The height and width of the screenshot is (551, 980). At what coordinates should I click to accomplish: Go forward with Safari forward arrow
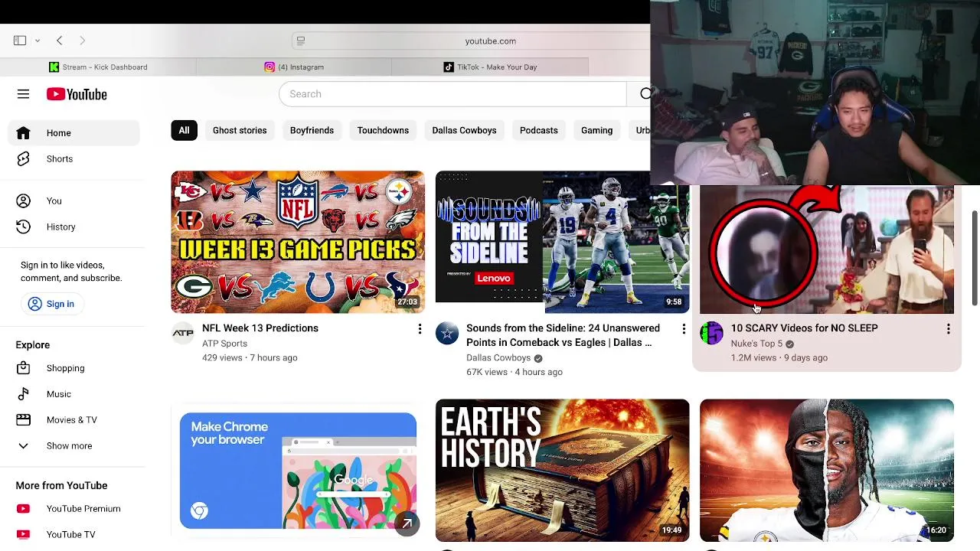[x=82, y=41]
